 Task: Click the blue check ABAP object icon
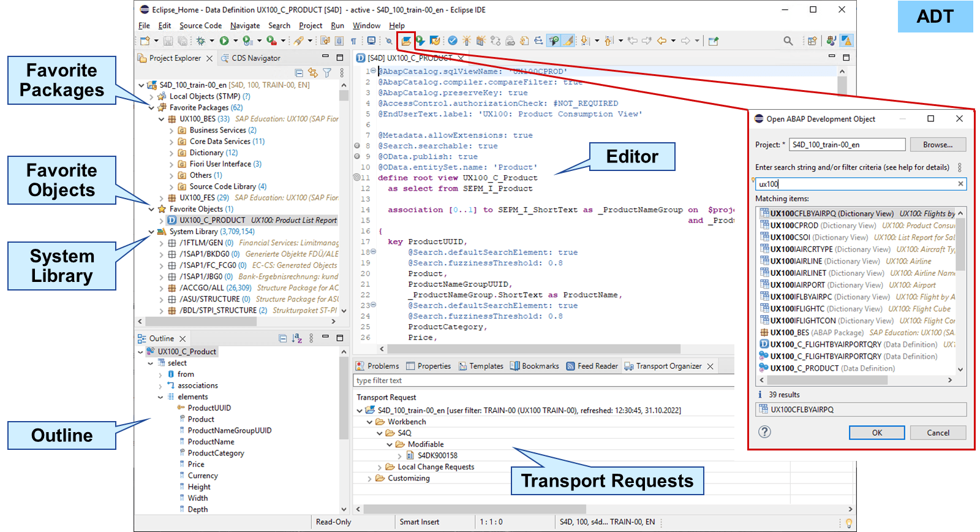coord(453,40)
